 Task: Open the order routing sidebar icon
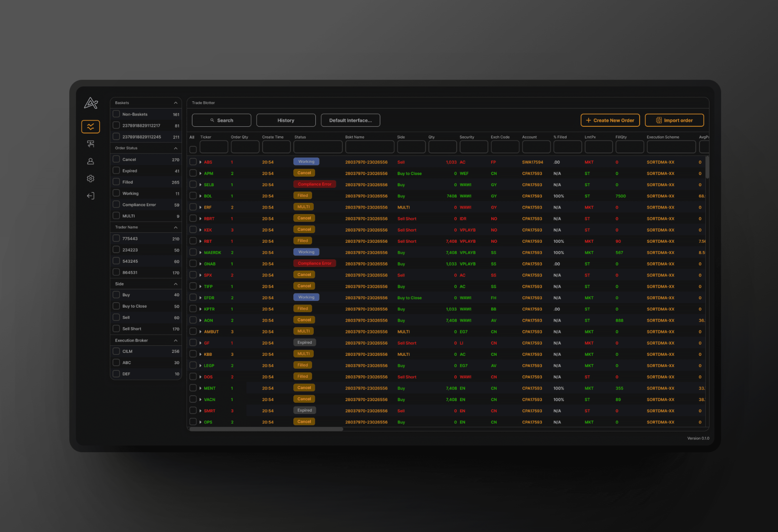tap(90, 144)
